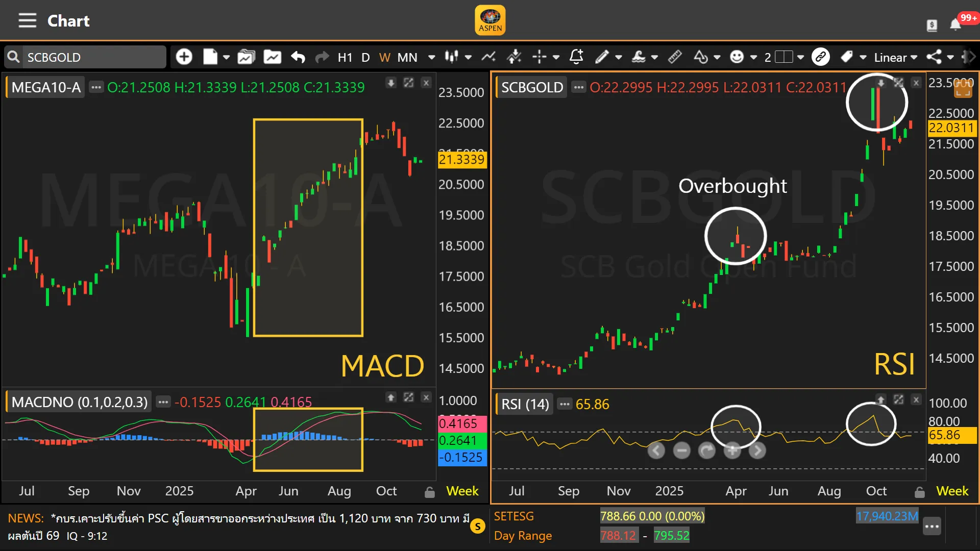Image resolution: width=980 pixels, height=551 pixels.
Task: Open MACDNO indicator options button
Action: coord(163,402)
